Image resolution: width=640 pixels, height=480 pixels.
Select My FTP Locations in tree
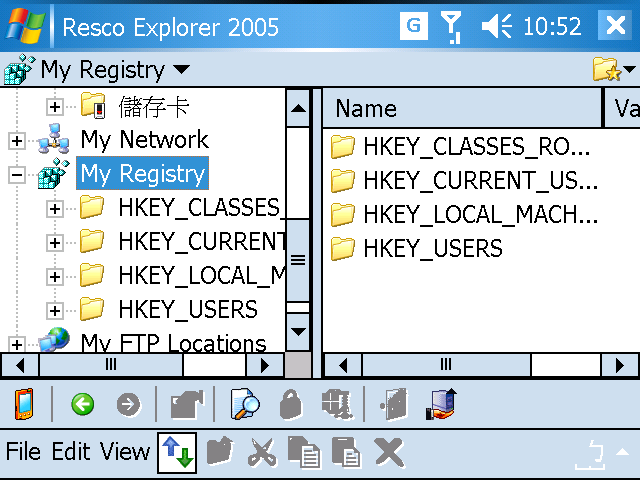pos(173,342)
